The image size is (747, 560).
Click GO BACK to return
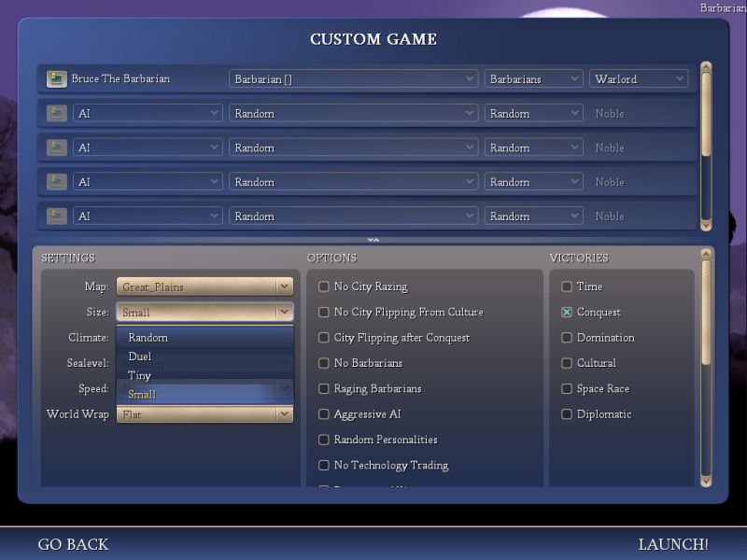[x=73, y=544]
